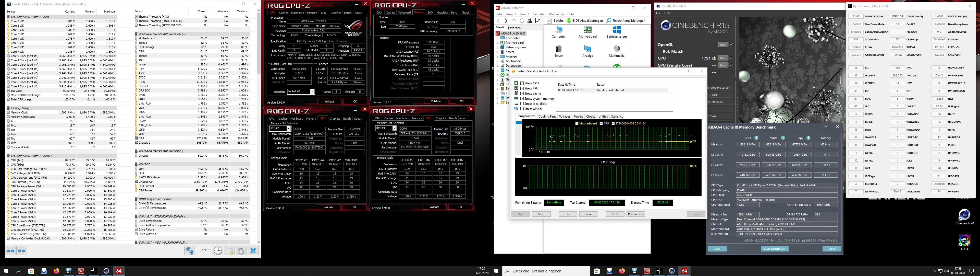
Task: Uncheck Stress FPU checkbox
Action: tap(522, 88)
